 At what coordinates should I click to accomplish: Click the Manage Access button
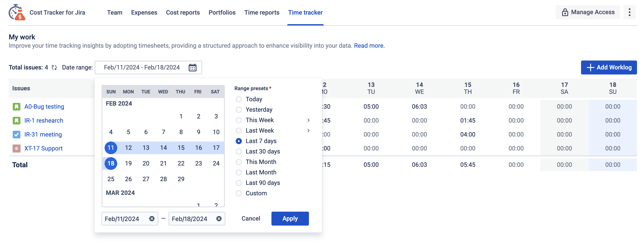pos(588,12)
